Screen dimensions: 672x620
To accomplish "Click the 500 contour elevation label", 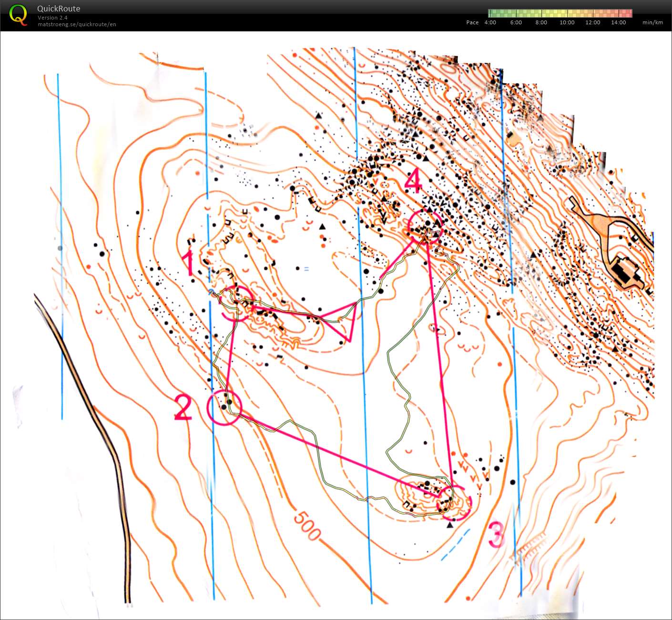I will tap(307, 526).
